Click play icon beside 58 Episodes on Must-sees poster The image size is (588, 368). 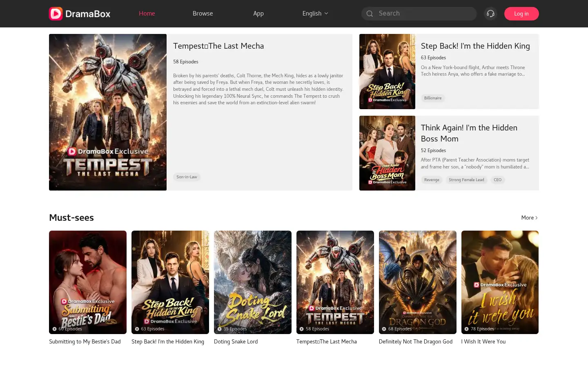301,329
